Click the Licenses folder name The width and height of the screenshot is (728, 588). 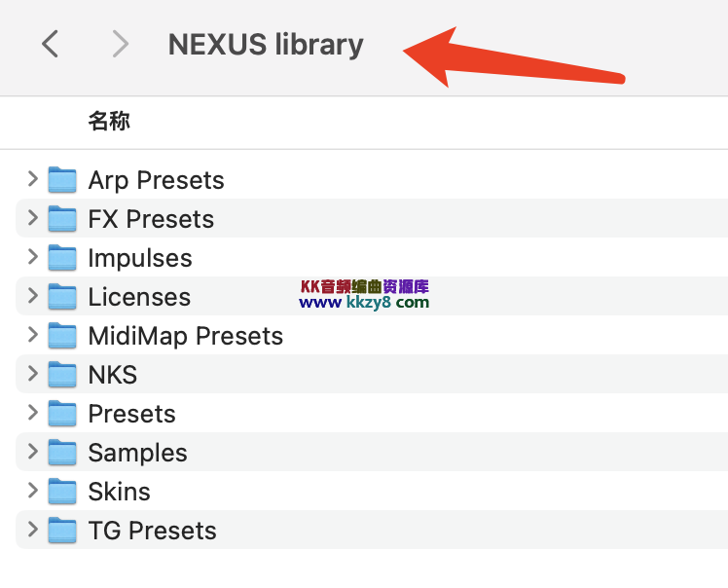pos(139,297)
